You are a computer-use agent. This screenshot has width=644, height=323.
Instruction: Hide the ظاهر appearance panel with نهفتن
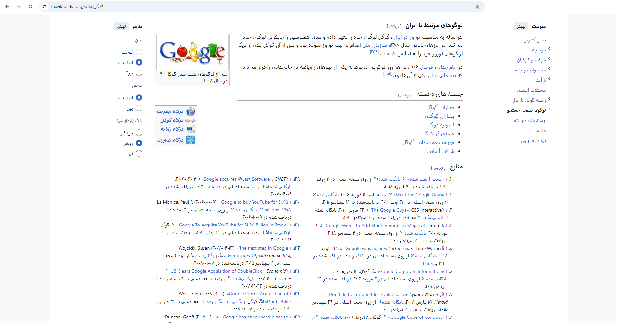[121, 26]
